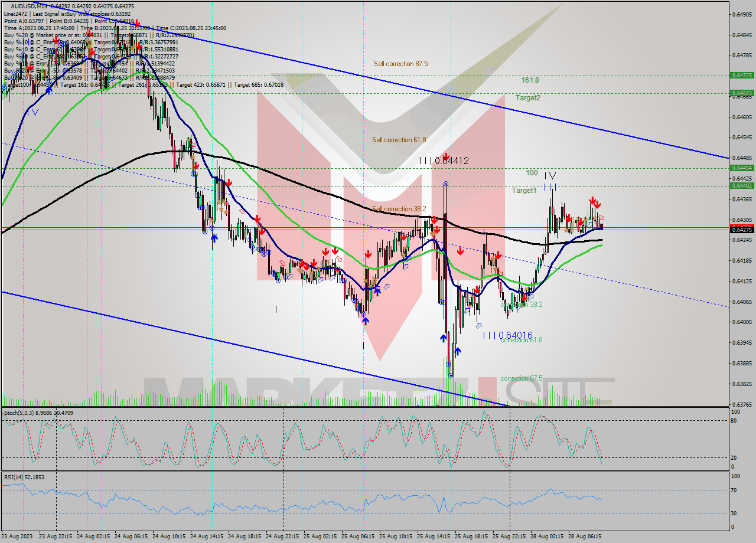
Task: Click the '24 Aug 22:15' time axis label
Action: coord(282,537)
